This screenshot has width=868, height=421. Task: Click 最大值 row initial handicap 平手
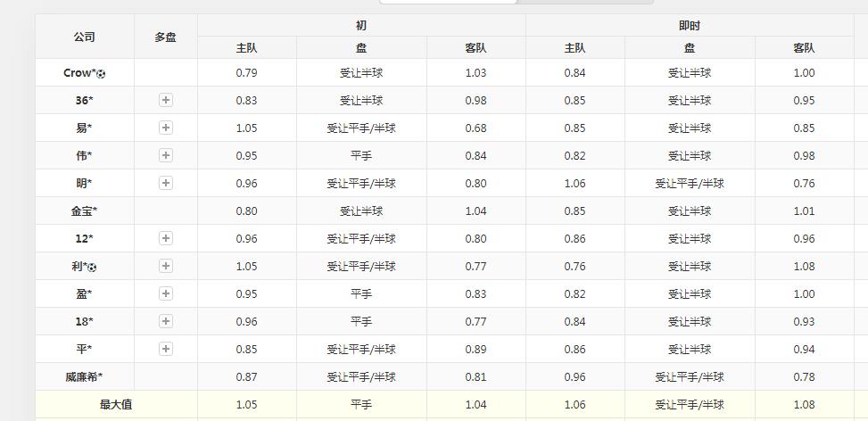coord(361,404)
